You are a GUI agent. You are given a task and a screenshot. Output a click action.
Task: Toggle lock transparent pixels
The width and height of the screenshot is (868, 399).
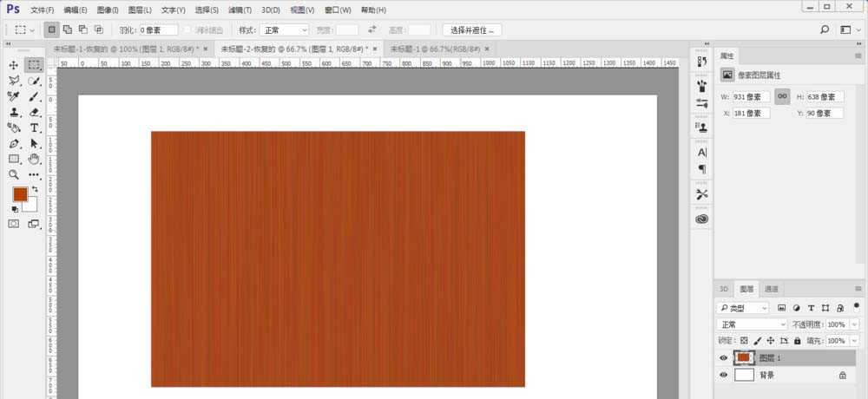tap(744, 341)
